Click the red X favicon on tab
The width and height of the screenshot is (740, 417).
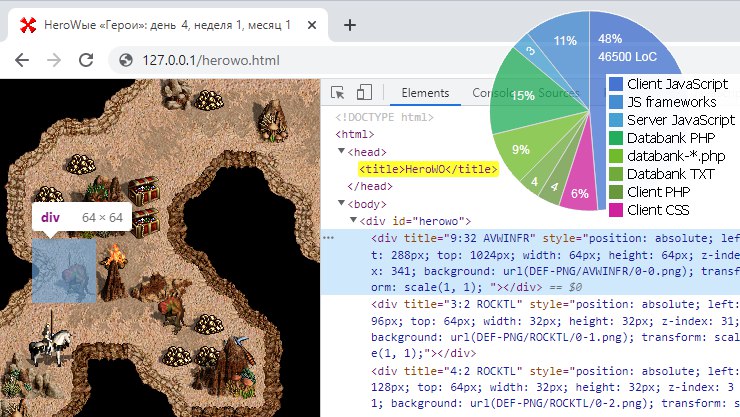(x=28, y=25)
